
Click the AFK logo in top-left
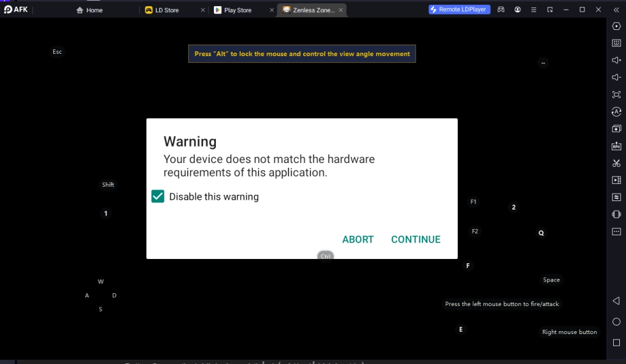pyautogui.click(x=16, y=9)
